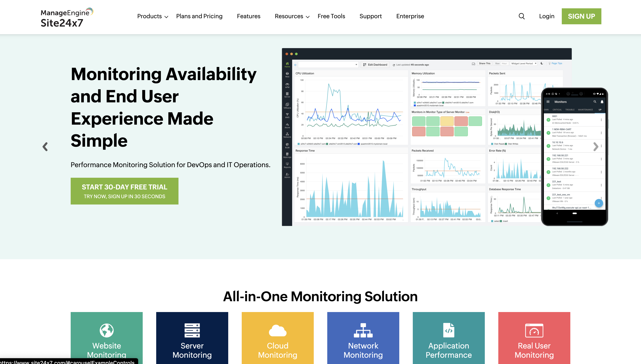Open Plans and Pricing page
The width and height of the screenshot is (641, 364).
coord(199,16)
